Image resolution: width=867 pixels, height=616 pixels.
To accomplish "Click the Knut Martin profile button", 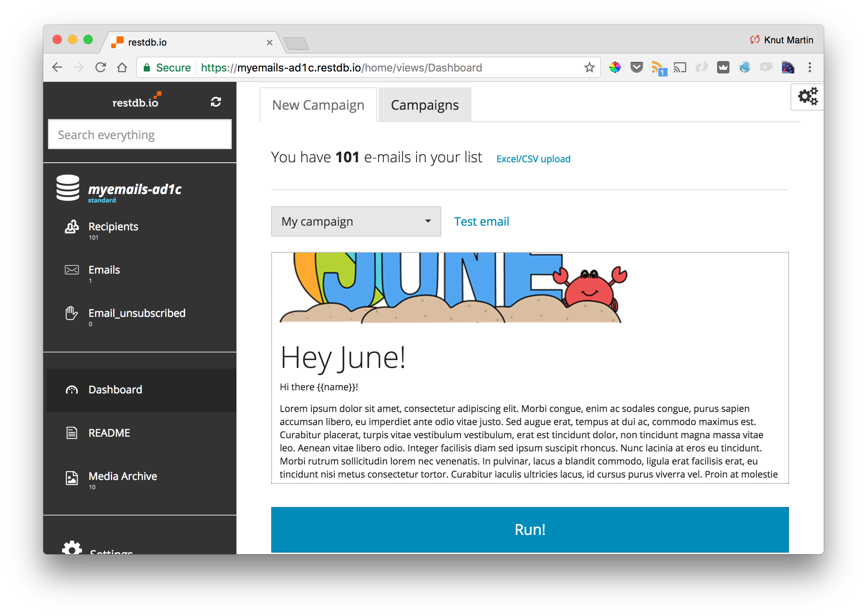I will coord(782,40).
